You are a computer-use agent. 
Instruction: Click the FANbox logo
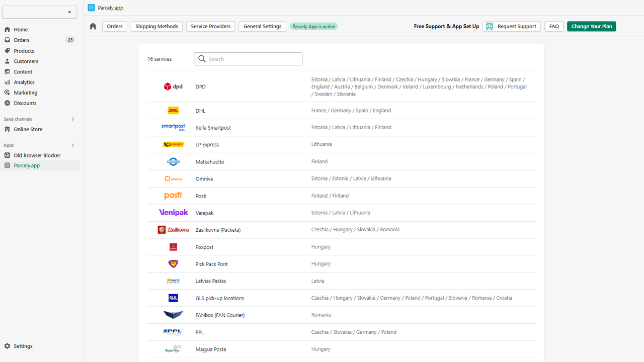(173, 315)
